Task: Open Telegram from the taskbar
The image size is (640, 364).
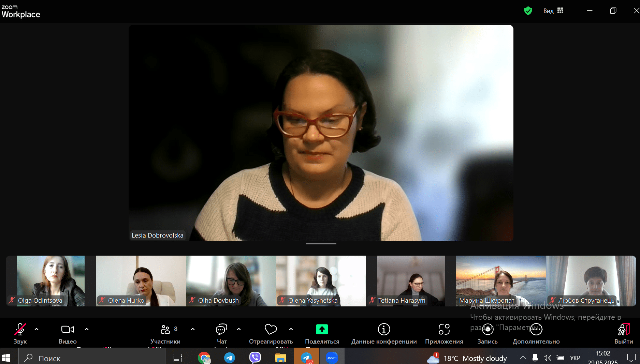Action: [x=230, y=358]
